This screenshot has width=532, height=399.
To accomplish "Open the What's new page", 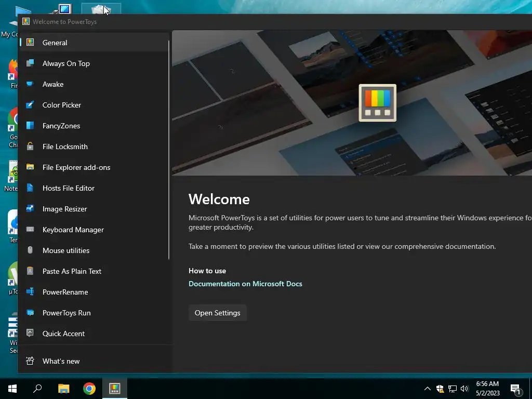I will point(95,361).
